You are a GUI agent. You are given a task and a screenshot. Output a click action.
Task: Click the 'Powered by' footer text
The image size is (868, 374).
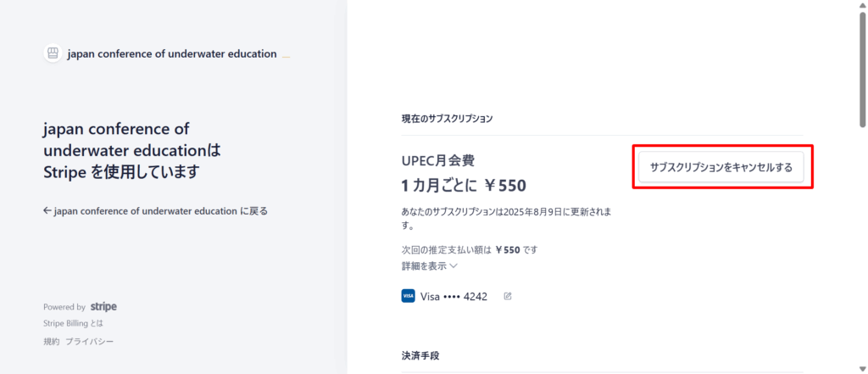[64, 307]
